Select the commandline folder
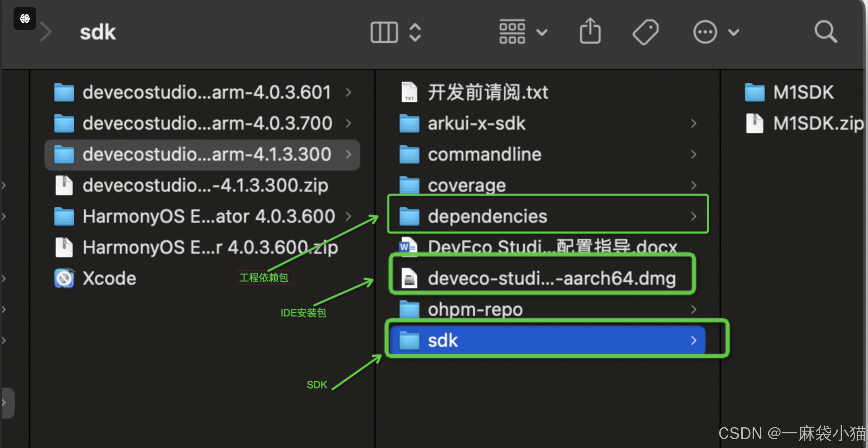Screen dimensions: 868x448 pyautogui.click(x=484, y=154)
